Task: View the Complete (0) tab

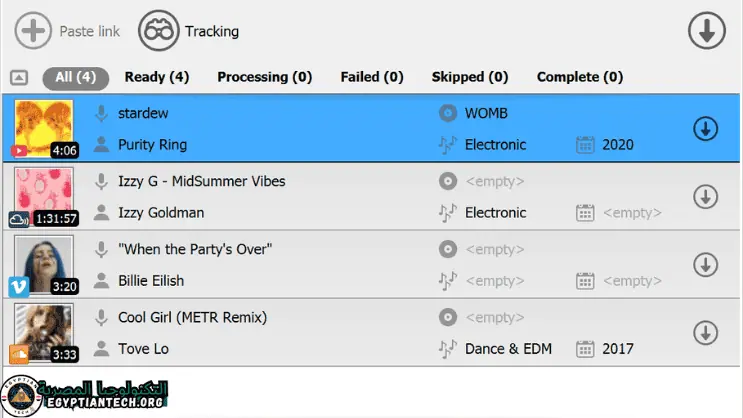Action: coord(579,77)
